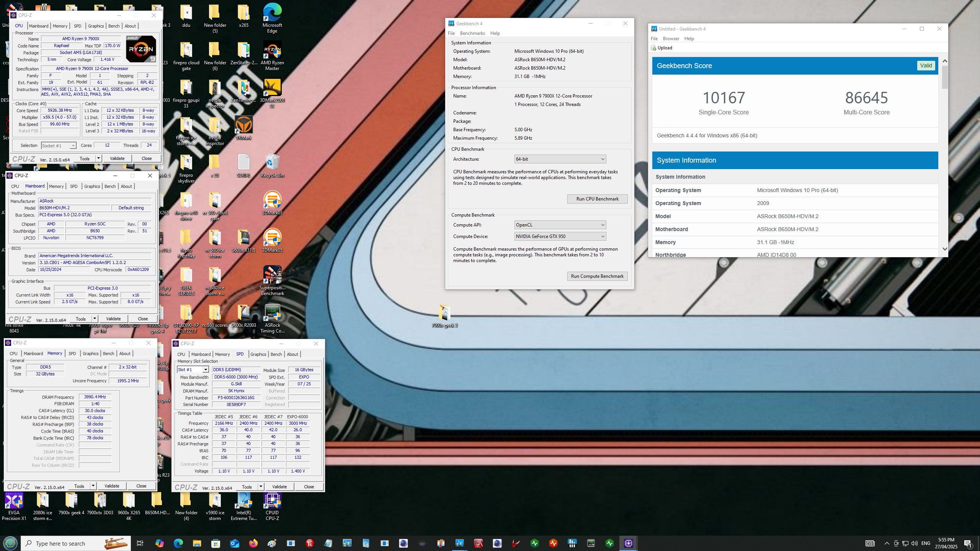Open AMD Ryzen Master desktop shortcut
The width and height of the screenshot is (980, 551).
(x=272, y=56)
